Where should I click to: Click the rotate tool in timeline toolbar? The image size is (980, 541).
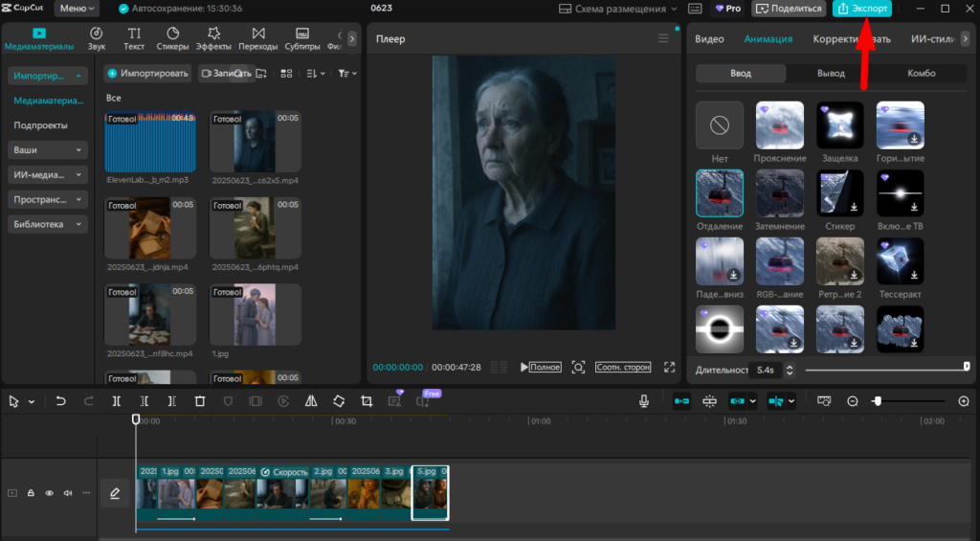coord(339,401)
